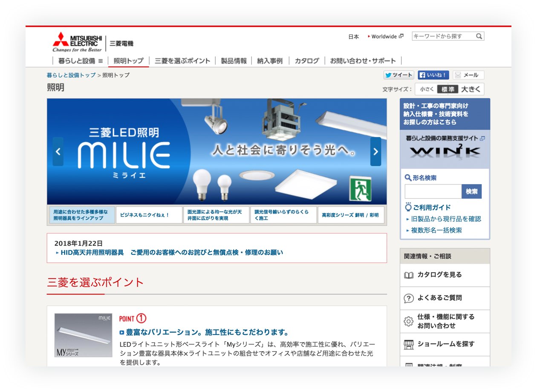Show next banner slide
The image size is (537, 392).
pyautogui.click(x=375, y=152)
